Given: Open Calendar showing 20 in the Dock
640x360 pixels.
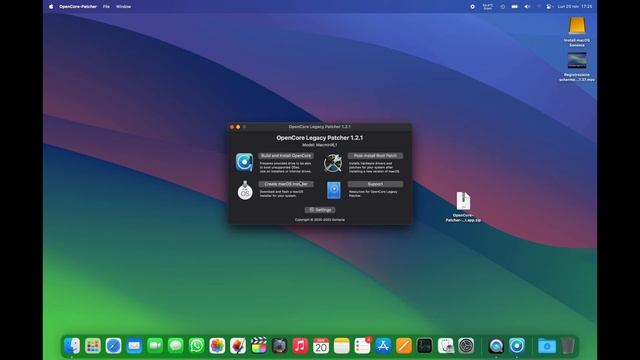Looking at the screenshot, I should click(321, 346).
